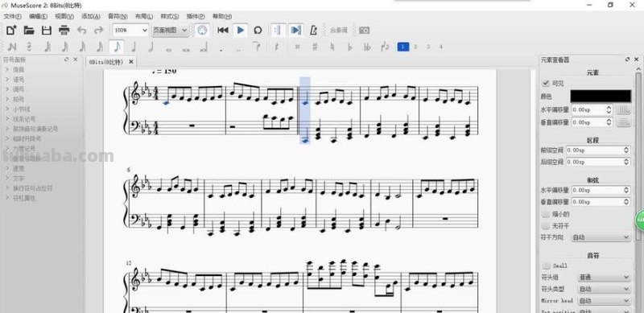The height and width of the screenshot is (313, 644).
Task: Enable note input mode with the N icon
Action: click(12, 47)
